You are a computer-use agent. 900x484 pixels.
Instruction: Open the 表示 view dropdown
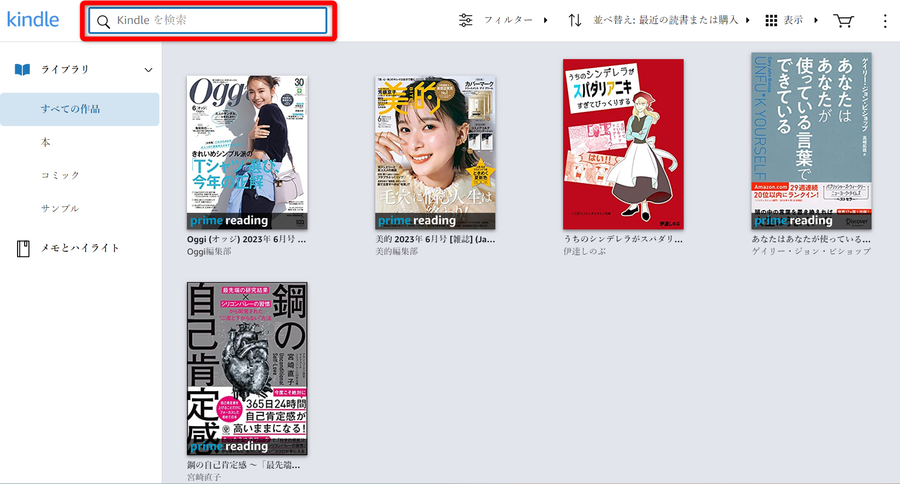[800, 20]
